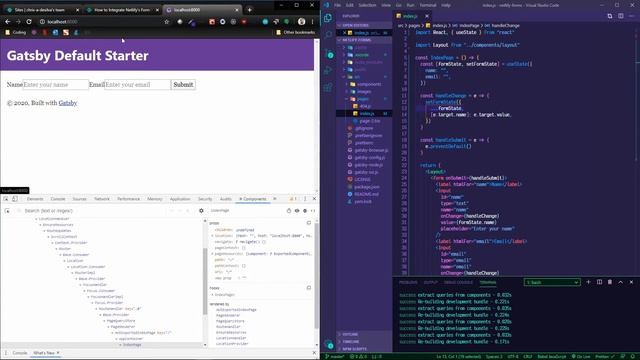Switch to the PROBLEMS tab in VS Code panel

coord(408,282)
